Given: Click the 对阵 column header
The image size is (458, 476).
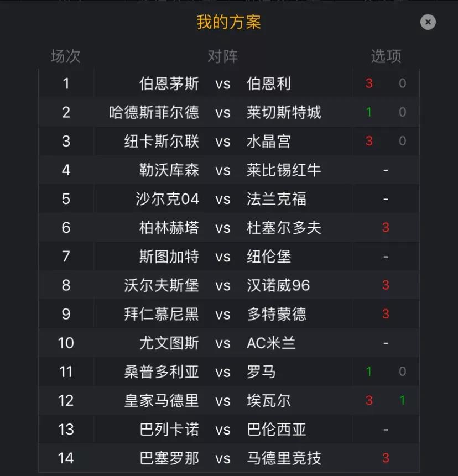Looking at the screenshot, I should (x=222, y=56).
